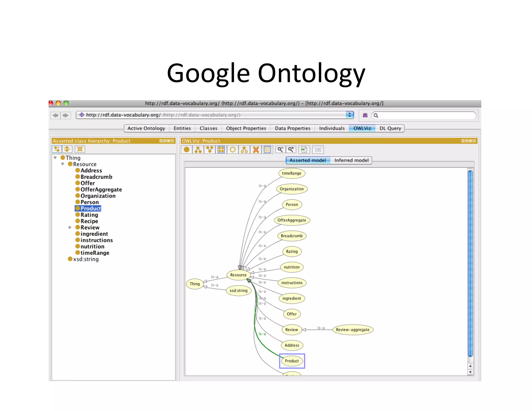Click close-view icon in OWLViz panel header
Viewport: 532px width, 411px height.
coord(474,141)
